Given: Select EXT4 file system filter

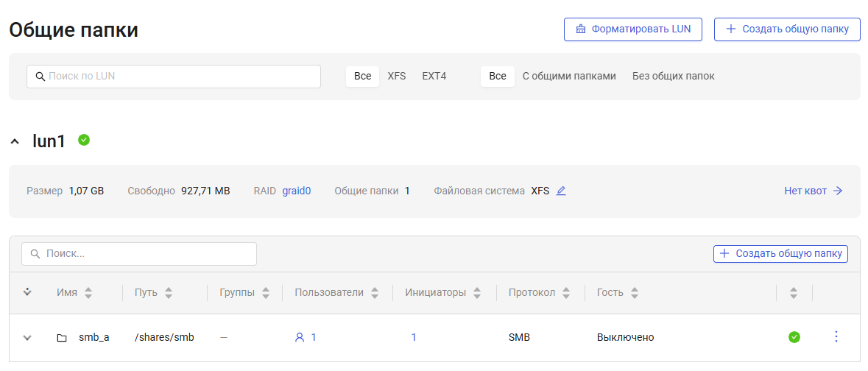Looking at the screenshot, I should click(x=434, y=77).
